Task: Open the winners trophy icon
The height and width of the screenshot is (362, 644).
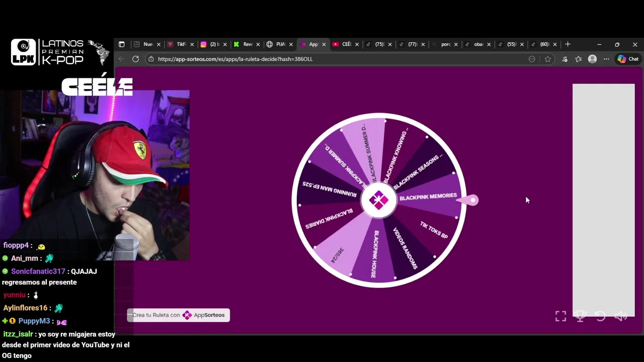Action: click(x=580, y=316)
